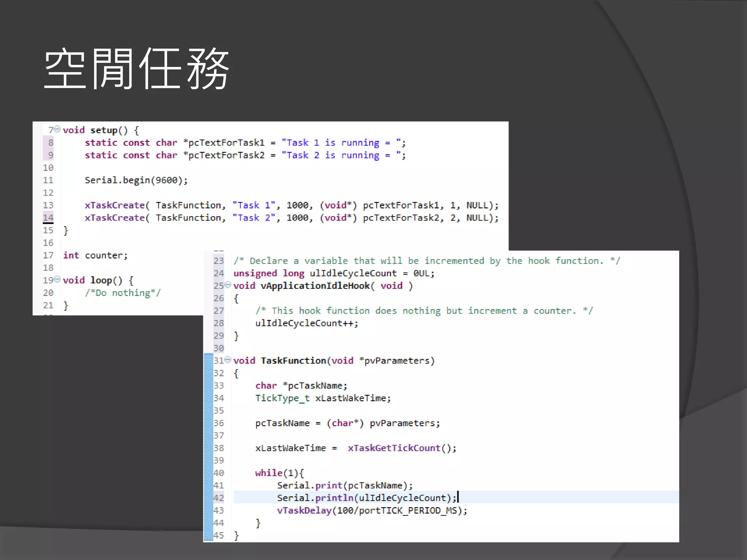
Task: Click line number 8 in the highlighted gutter
Action: pos(50,143)
